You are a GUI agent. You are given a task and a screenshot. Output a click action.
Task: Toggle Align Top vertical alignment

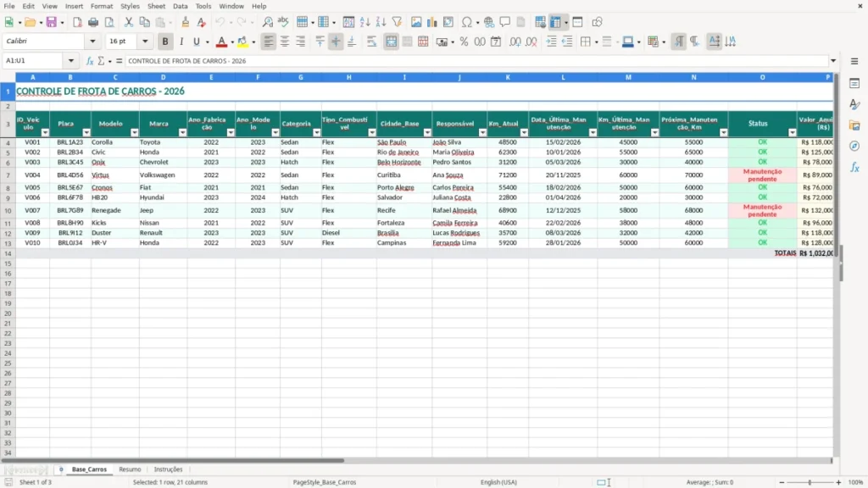(x=320, y=42)
